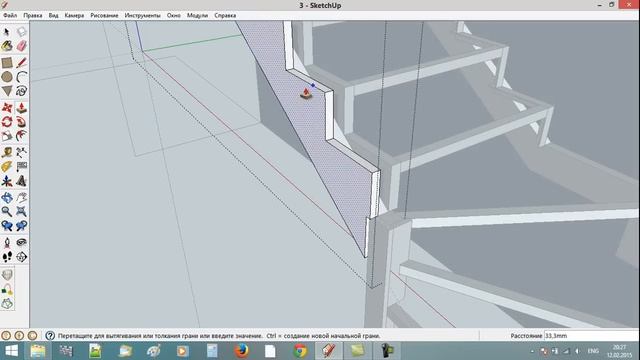The image size is (640, 360).
Task: Pick the Position Camera tool
Action: click(x=7, y=242)
